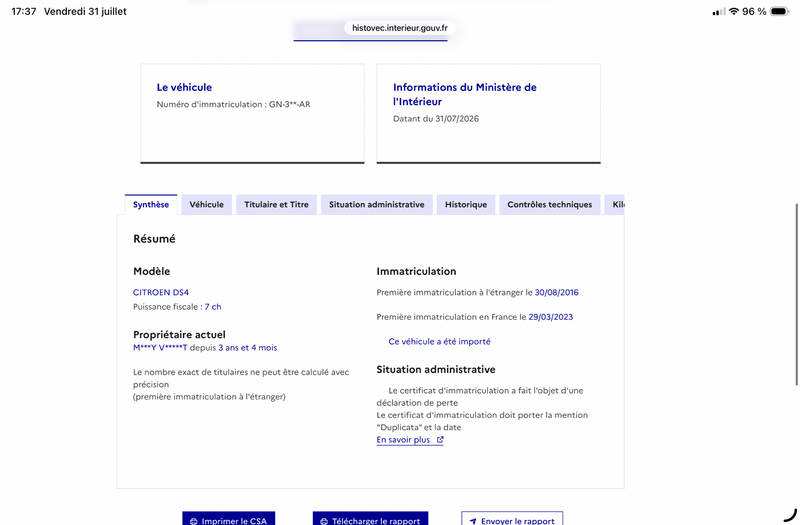Click the date 29/03/2023

tap(551, 317)
